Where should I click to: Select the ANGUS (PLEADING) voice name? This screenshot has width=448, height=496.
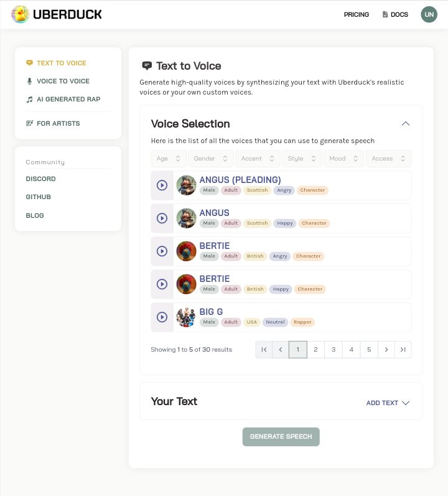[x=240, y=180]
